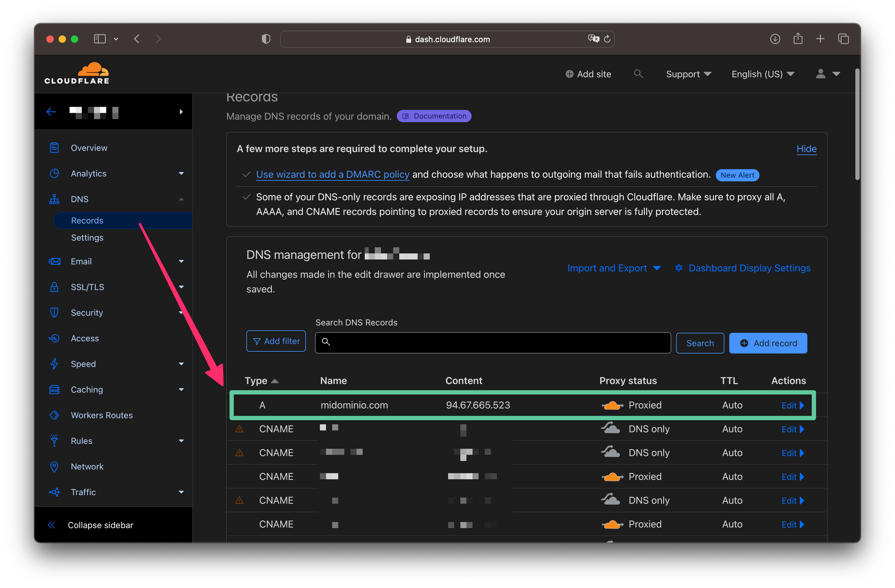
Task: Click the translate icon in address bar
Action: click(593, 39)
